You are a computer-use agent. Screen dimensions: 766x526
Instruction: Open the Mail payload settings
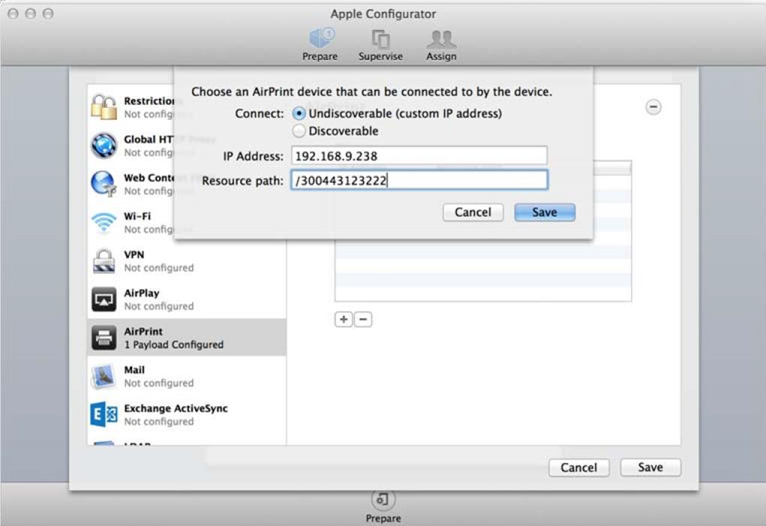pos(105,376)
